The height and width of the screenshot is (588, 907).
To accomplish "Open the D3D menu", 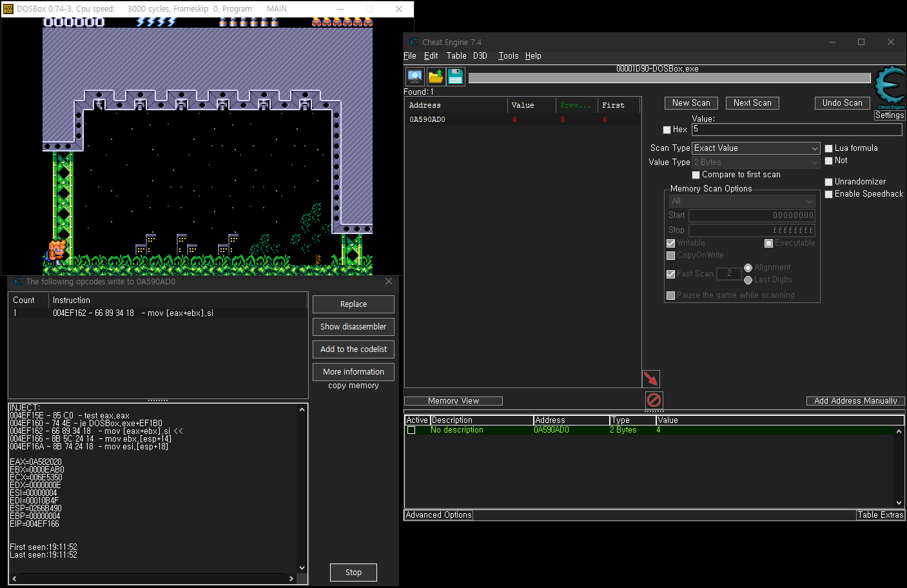I will (480, 56).
